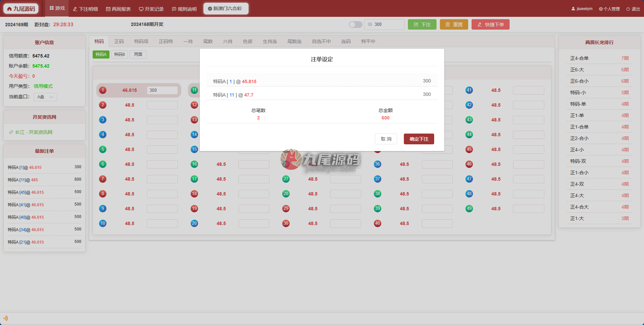
Task: Select blue ball number 41
Action: click(469, 90)
